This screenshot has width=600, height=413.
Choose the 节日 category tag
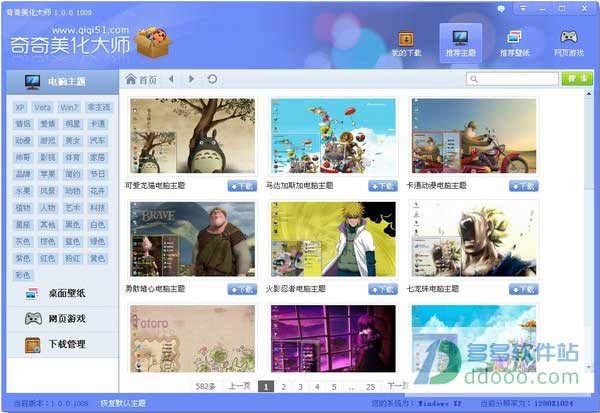98,175
